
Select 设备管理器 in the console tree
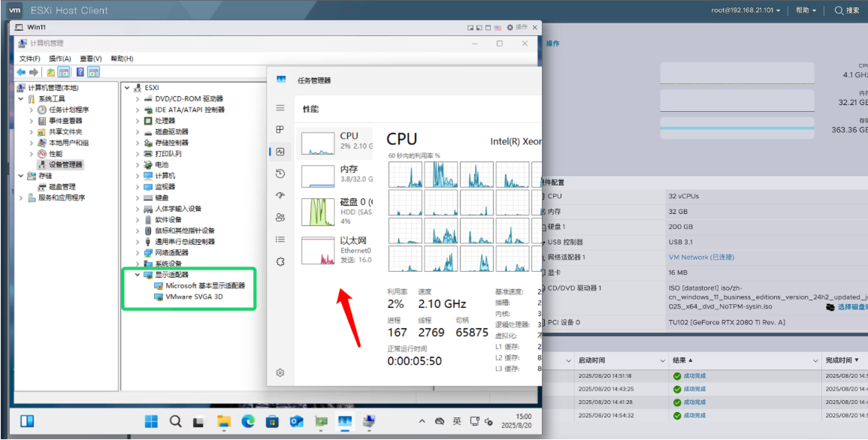coord(65,164)
